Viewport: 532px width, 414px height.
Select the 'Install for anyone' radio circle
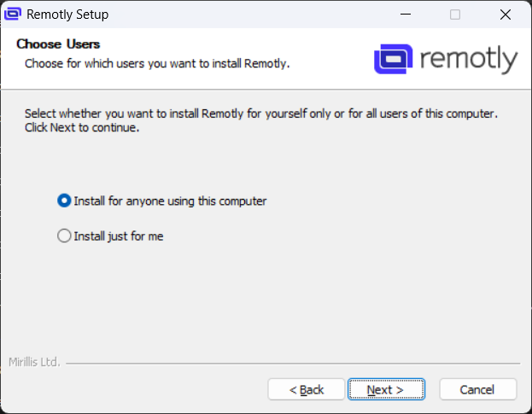coord(64,201)
